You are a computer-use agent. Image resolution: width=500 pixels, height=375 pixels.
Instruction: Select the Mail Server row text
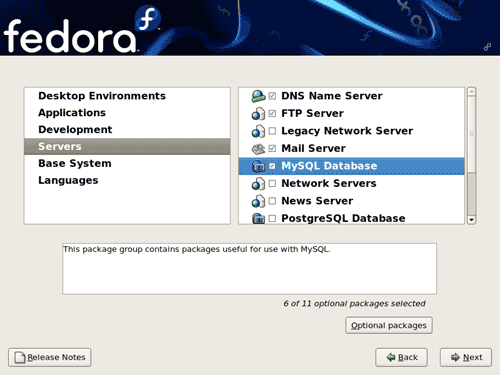(313, 148)
